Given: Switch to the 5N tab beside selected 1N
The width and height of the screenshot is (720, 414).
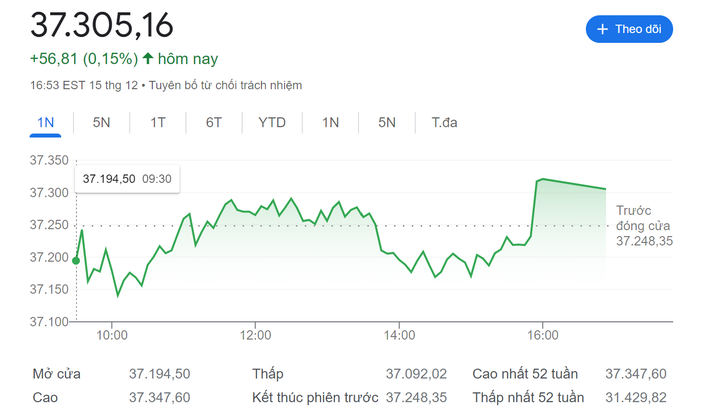Looking at the screenshot, I should coord(101,123).
